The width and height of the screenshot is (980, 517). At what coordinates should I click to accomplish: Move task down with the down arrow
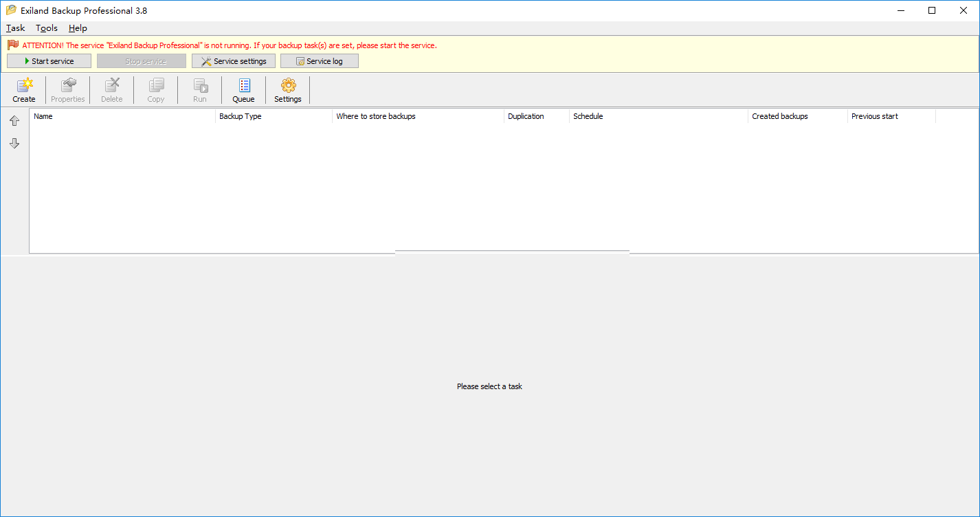tap(14, 144)
